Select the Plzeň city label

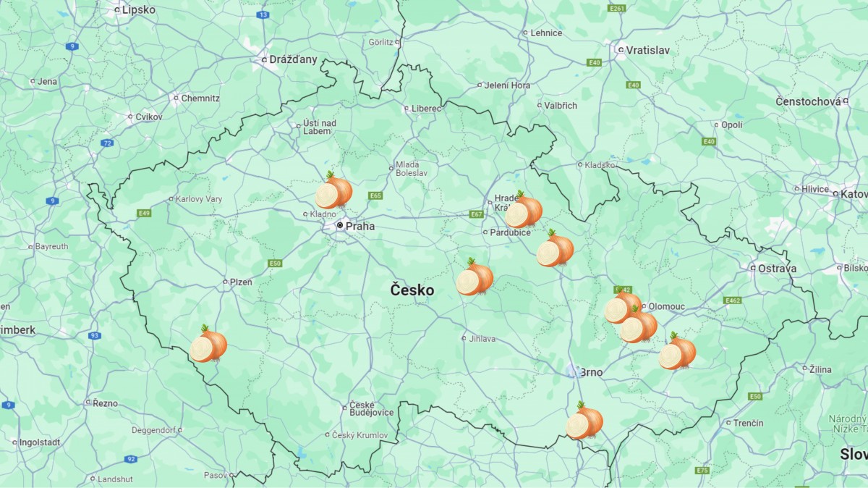(241, 282)
